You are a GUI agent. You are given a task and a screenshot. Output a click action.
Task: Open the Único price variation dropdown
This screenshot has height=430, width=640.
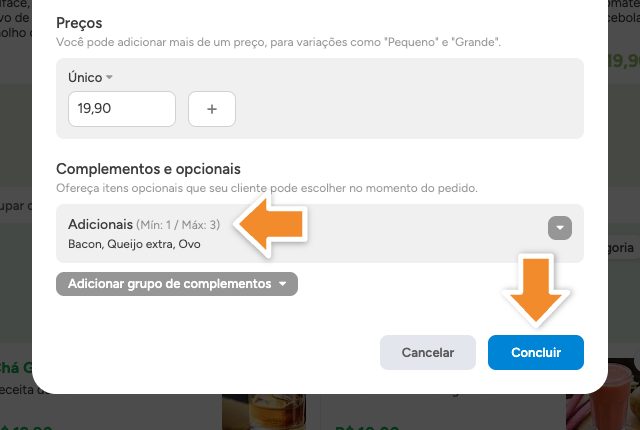90,78
